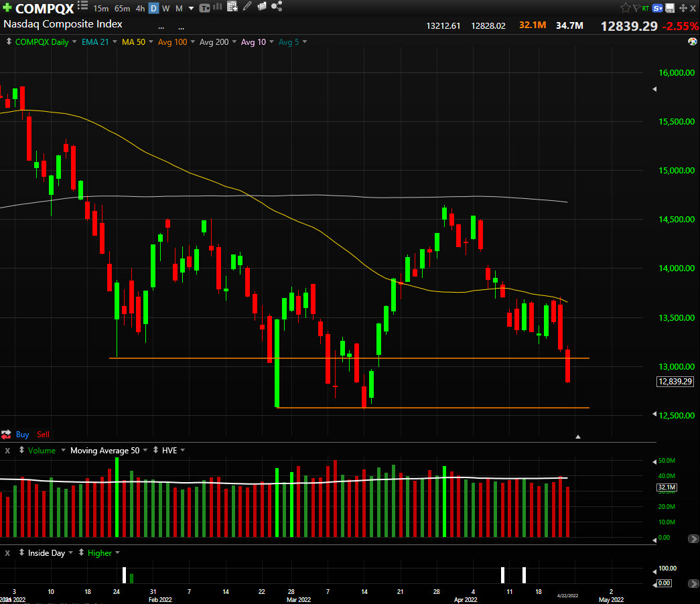Select the W weekly timeframe
The image size is (700, 604).
(x=165, y=9)
